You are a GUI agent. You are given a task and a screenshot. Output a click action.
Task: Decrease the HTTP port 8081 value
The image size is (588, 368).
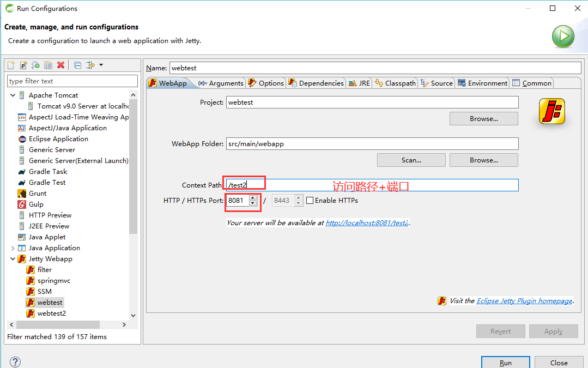(x=253, y=203)
